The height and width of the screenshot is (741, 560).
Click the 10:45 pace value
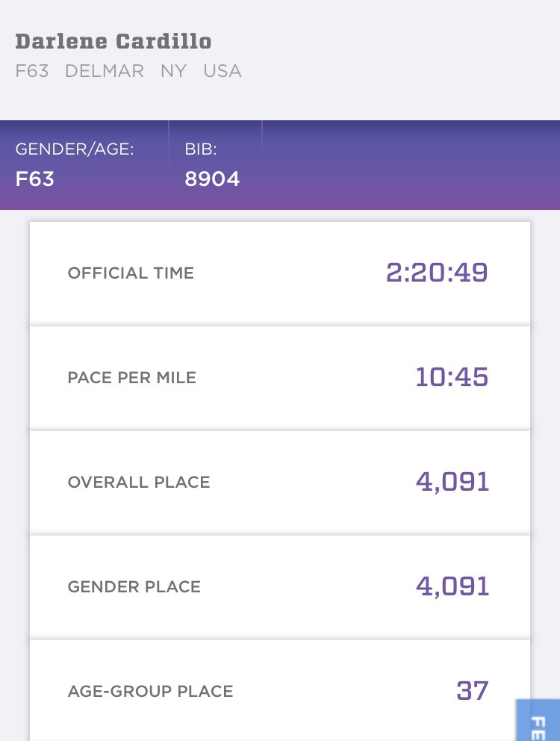(452, 377)
